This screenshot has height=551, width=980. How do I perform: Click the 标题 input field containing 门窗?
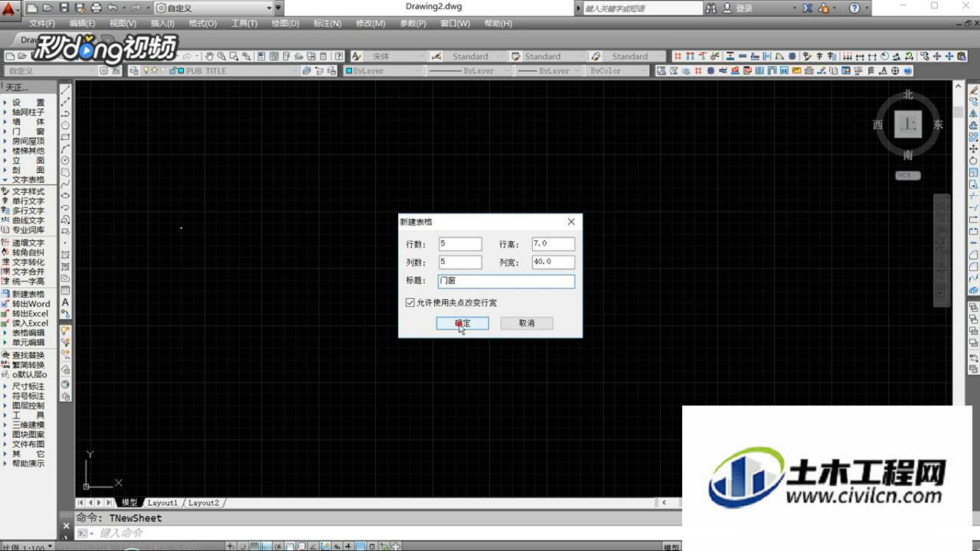click(x=507, y=281)
